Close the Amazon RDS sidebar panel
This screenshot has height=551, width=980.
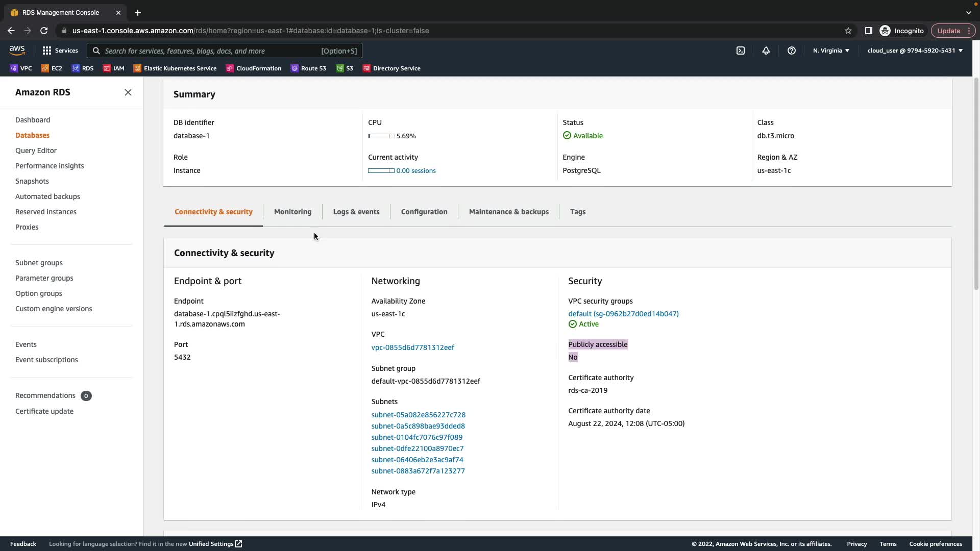click(x=128, y=92)
